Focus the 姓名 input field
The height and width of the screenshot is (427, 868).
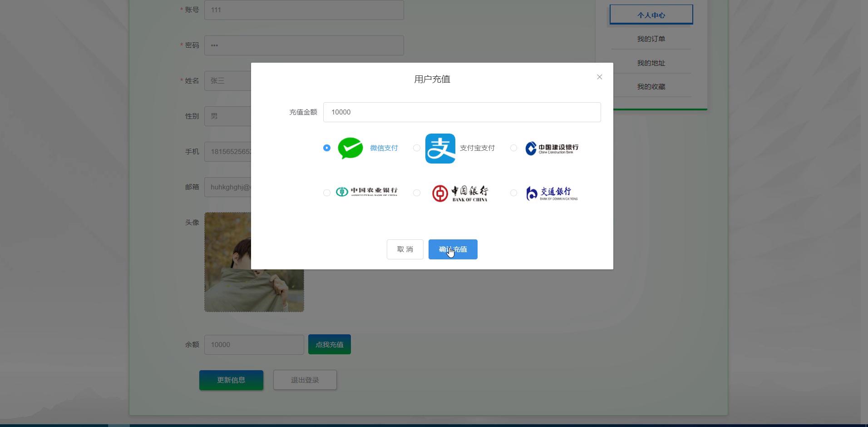coord(227,81)
